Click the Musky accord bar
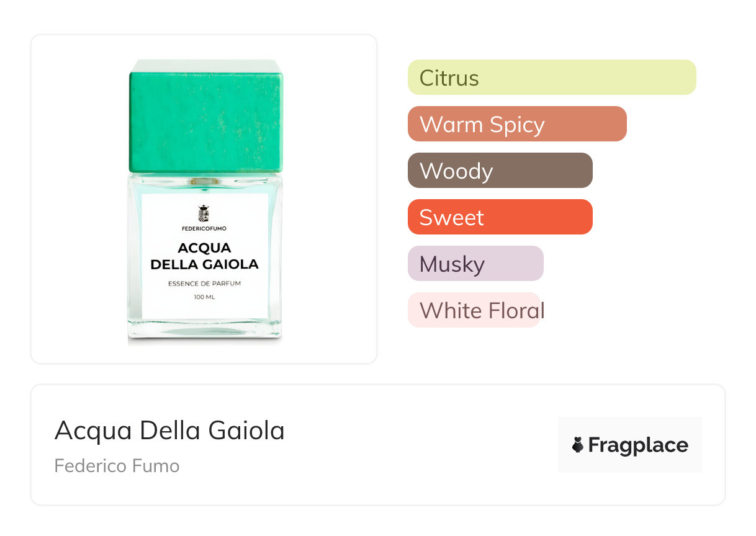 point(475,264)
